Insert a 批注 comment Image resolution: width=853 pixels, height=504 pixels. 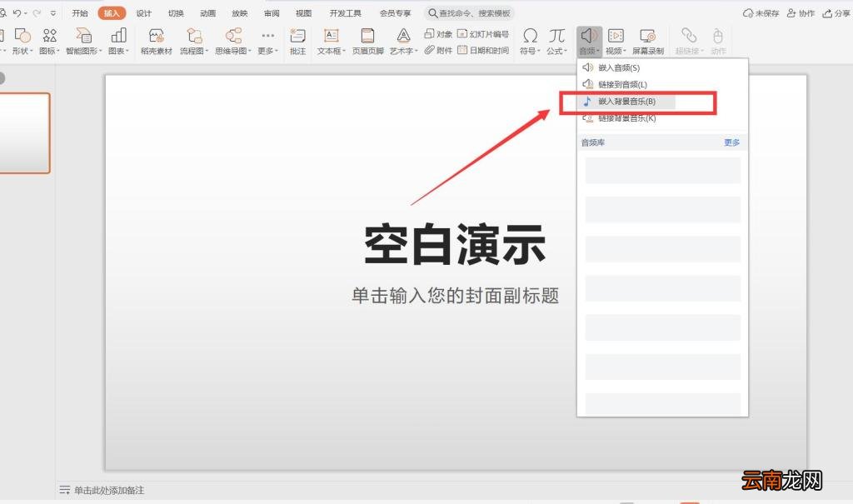pos(297,42)
